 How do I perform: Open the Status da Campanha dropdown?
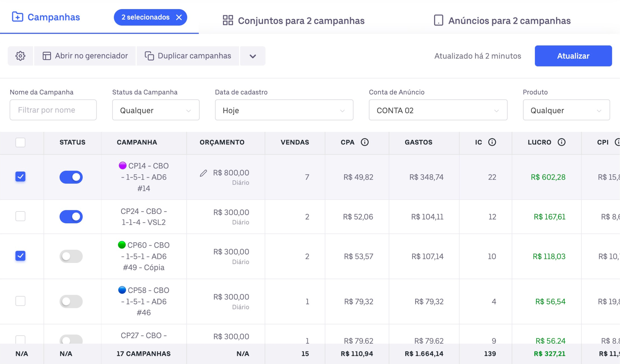[156, 110]
